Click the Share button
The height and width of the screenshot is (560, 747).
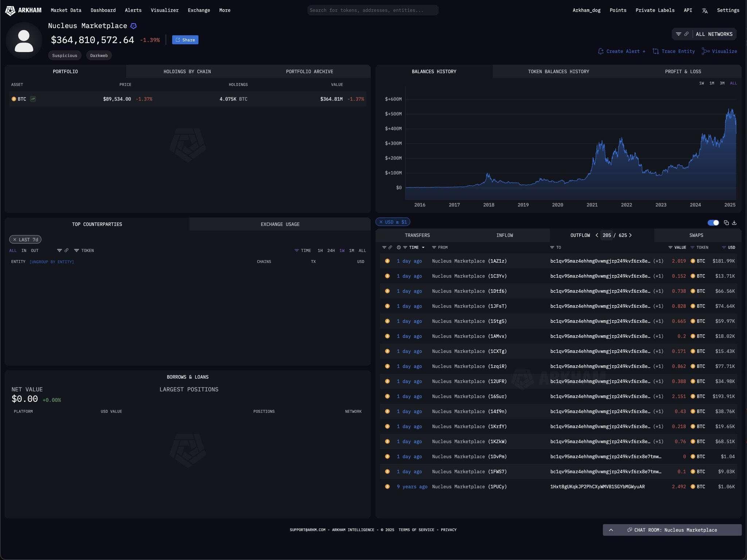click(x=185, y=40)
